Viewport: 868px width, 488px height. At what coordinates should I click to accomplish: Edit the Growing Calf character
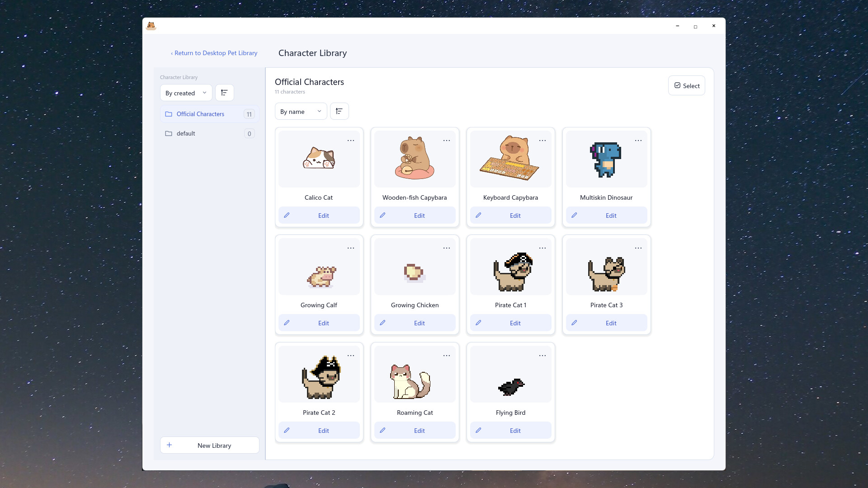point(319,323)
